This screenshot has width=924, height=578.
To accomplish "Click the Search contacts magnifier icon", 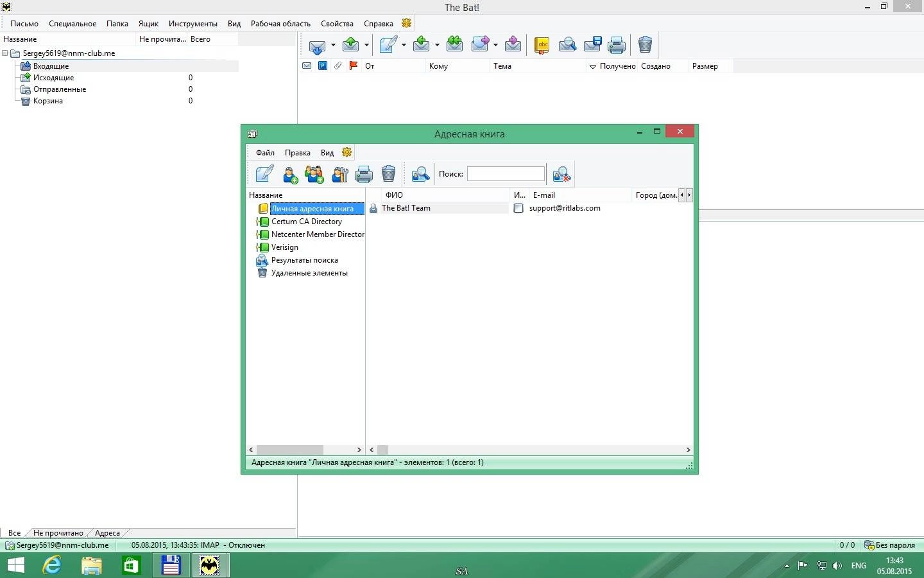I will point(420,174).
